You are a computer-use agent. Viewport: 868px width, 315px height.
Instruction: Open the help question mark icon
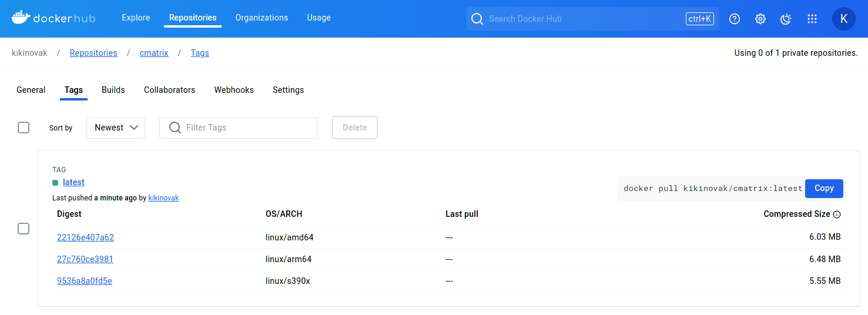pos(735,19)
